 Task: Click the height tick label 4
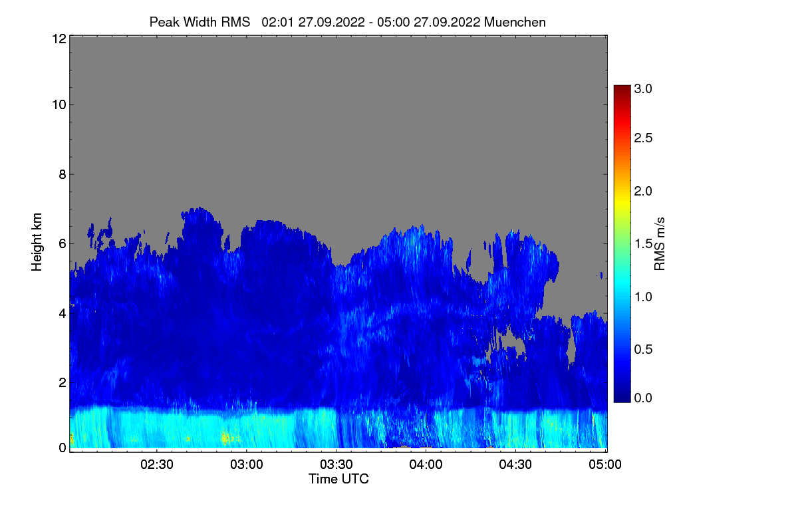[x=63, y=313]
